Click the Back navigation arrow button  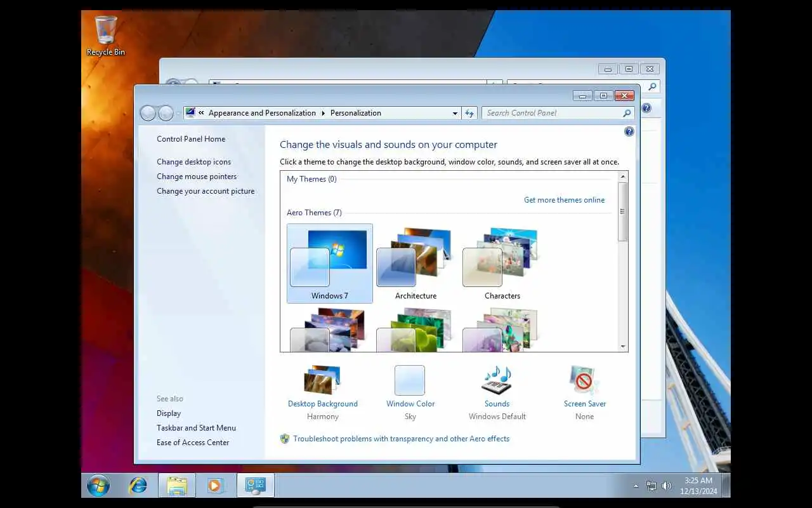coord(148,113)
